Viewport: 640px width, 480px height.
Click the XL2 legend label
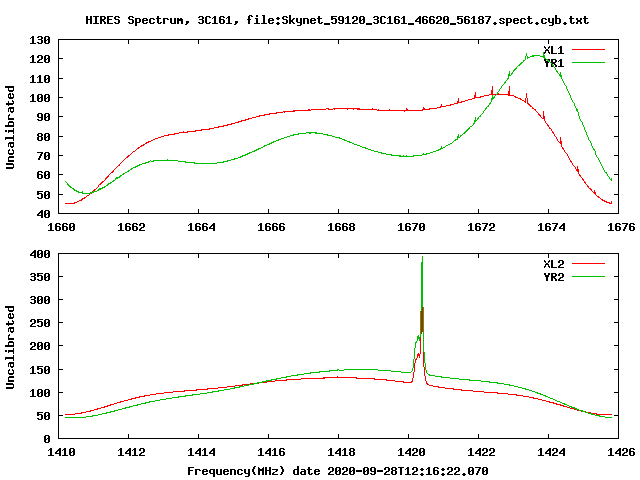click(x=553, y=264)
